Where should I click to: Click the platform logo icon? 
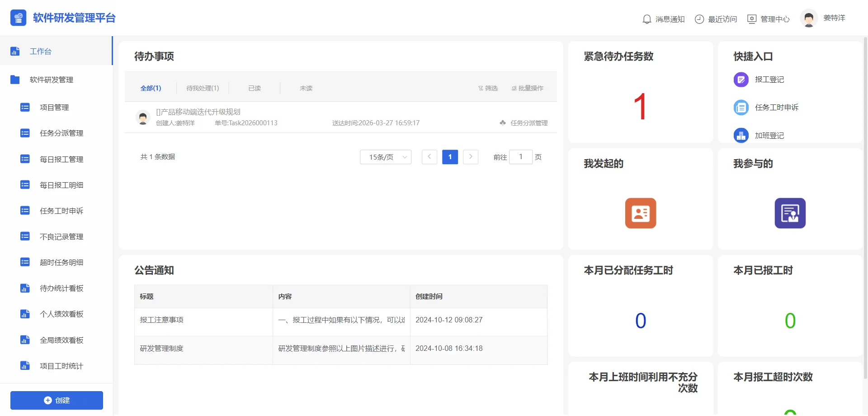[18, 18]
